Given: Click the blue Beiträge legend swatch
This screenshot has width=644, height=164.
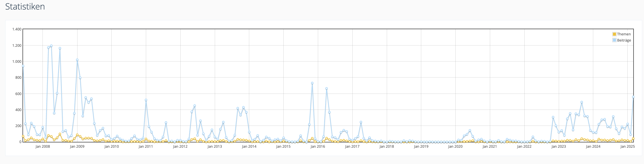Looking at the screenshot, I should 614,40.
